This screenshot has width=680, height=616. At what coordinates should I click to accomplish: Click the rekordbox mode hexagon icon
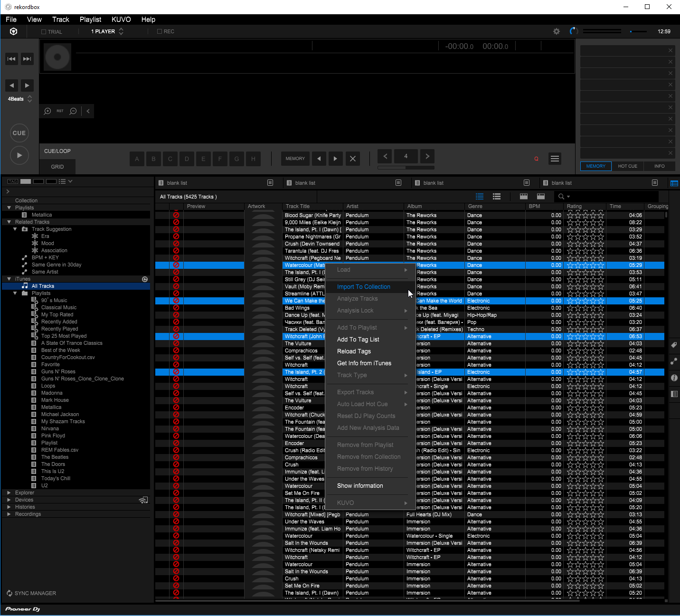(14, 31)
